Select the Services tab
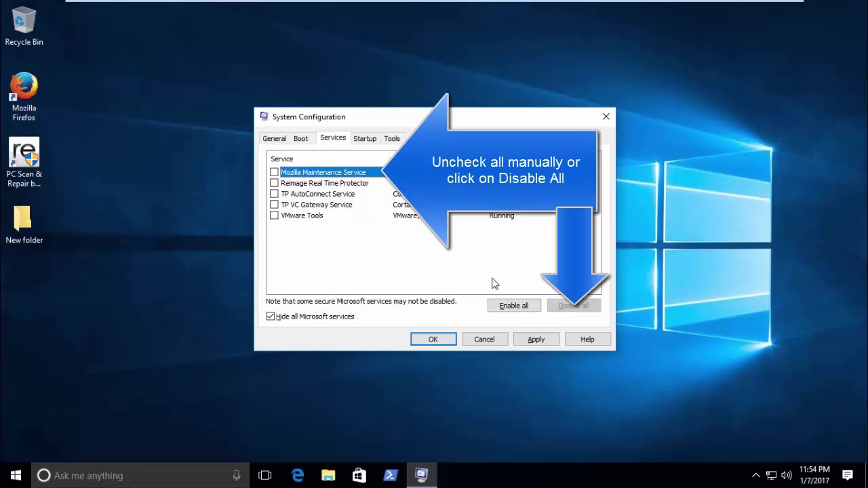Image resolution: width=868 pixels, height=488 pixels. click(333, 138)
